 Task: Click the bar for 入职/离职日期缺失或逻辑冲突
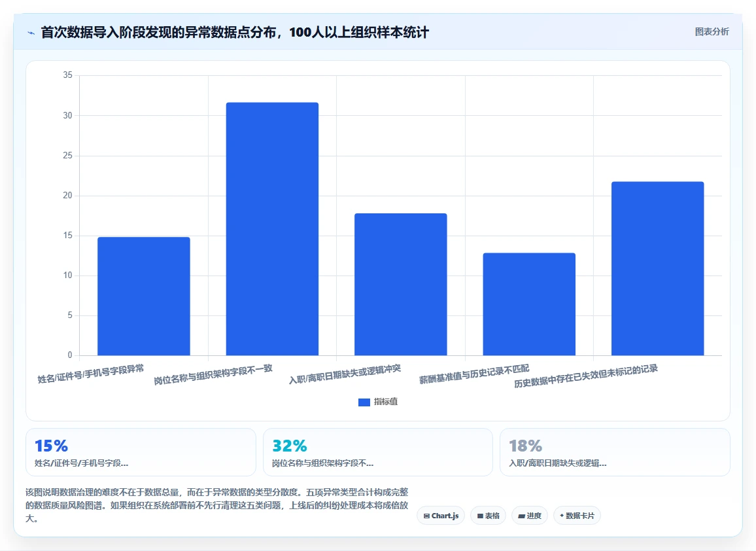pyautogui.click(x=401, y=285)
